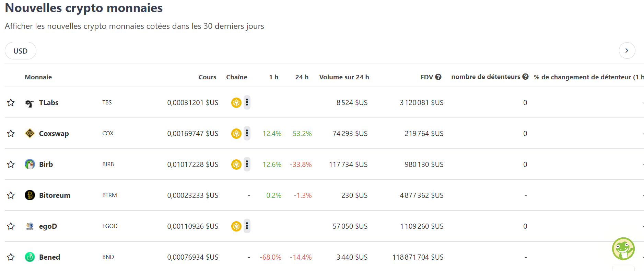644x271 pixels.
Task: Click the BND ticker symbol
Action: 108,257
